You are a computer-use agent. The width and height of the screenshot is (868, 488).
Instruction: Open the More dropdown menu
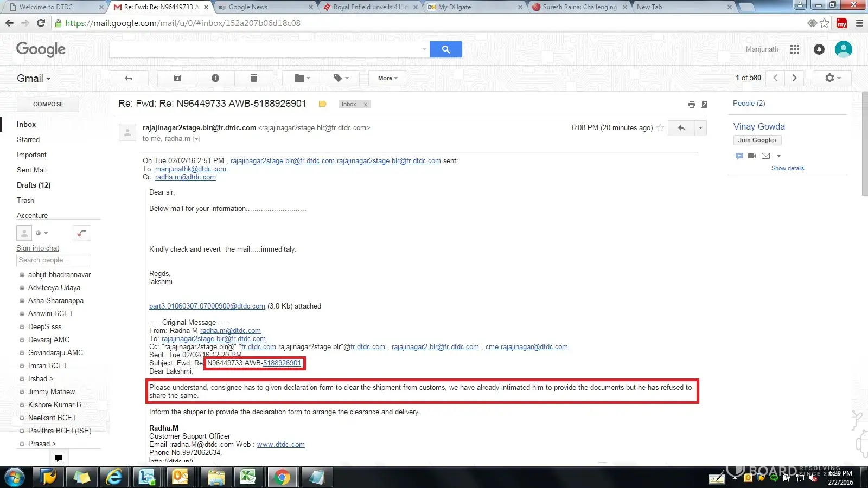click(387, 78)
